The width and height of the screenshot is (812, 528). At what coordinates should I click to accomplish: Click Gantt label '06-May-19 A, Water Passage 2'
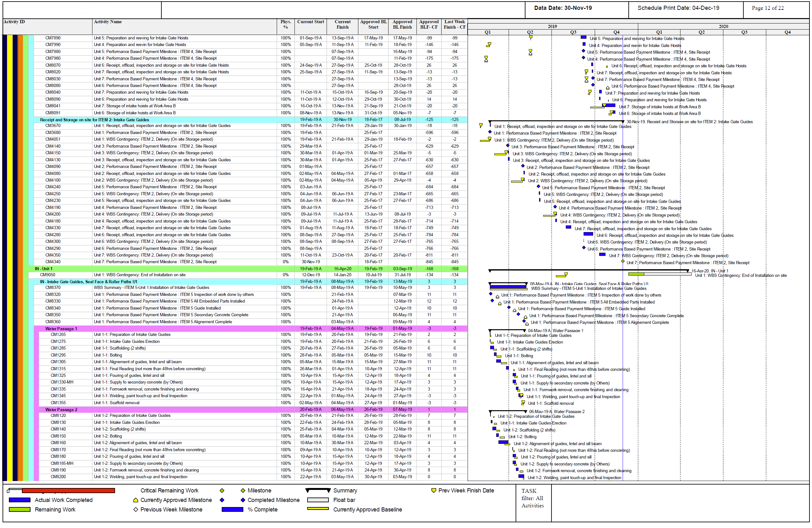[557, 412]
